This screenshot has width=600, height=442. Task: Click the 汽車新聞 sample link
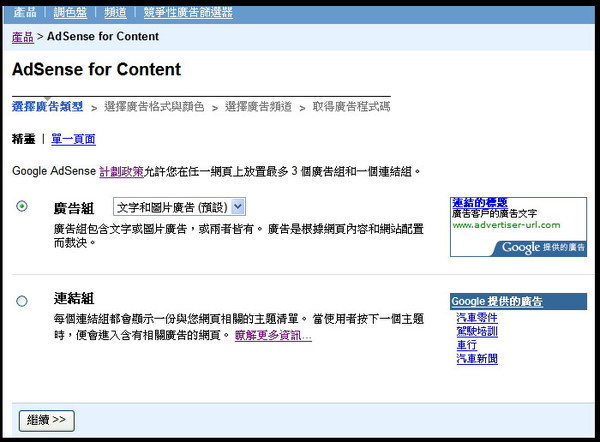tap(477, 359)
